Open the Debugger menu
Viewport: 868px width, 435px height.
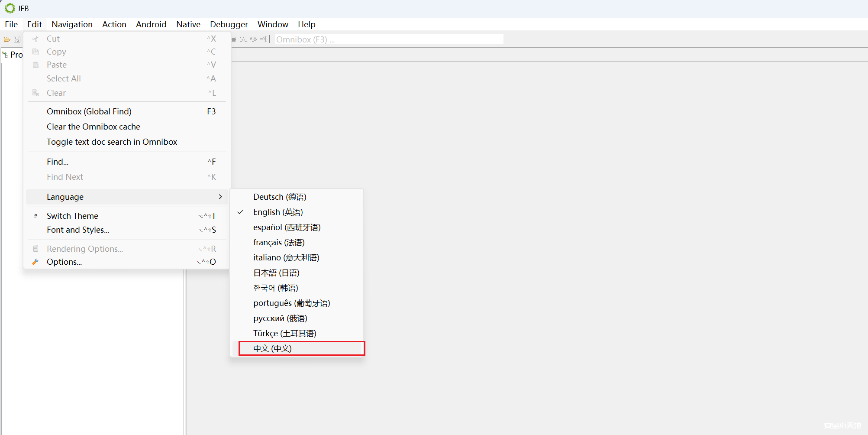pos(229,24)
